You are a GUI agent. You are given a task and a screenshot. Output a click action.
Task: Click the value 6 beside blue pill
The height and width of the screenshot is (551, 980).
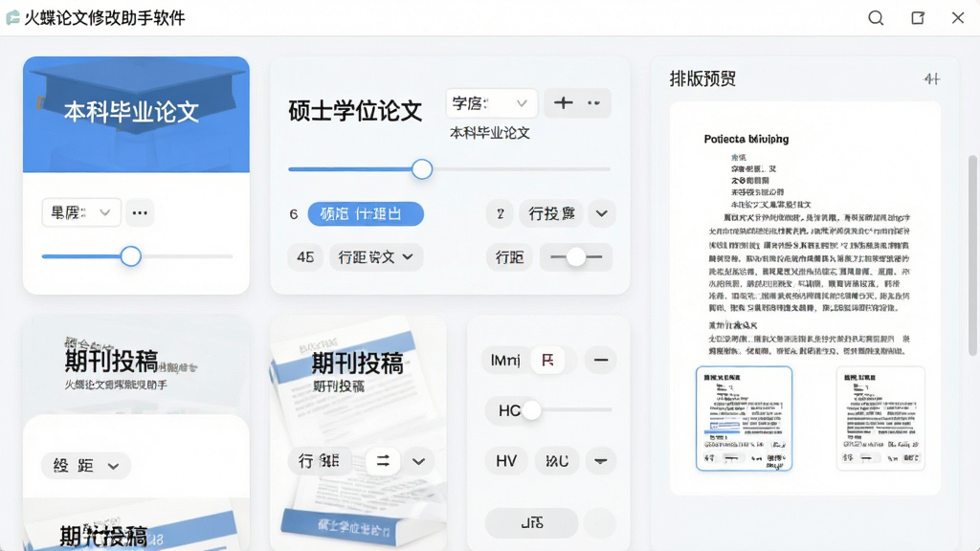click(294, 214)
